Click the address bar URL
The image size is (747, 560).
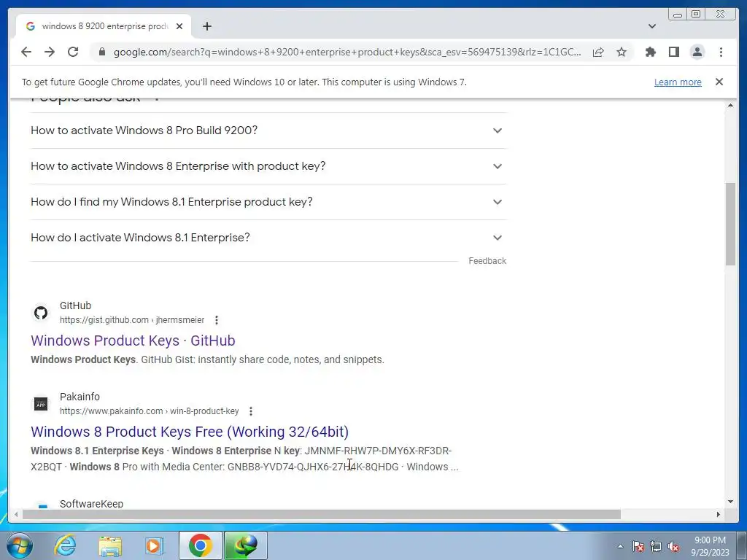(347, 52)
